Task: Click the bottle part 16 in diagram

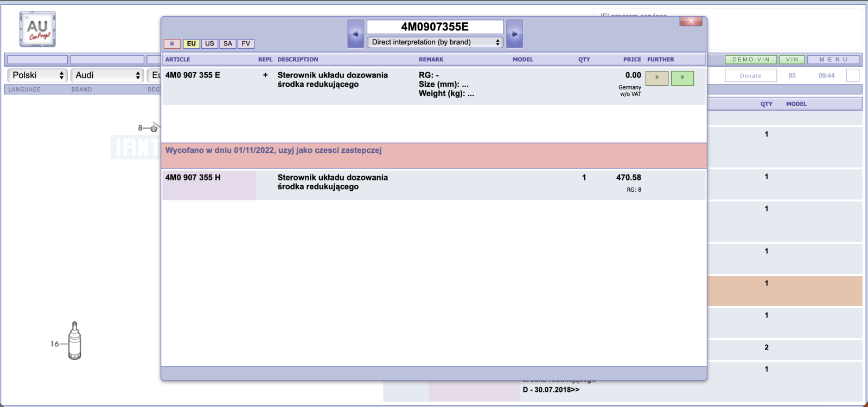Action: click(75, 340)
